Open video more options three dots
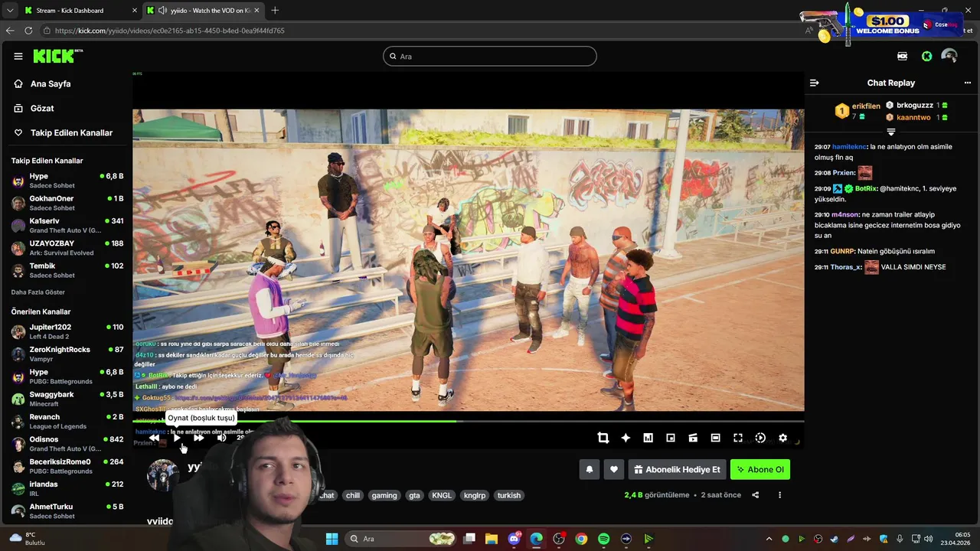The image size is (980, 551). 779,495
